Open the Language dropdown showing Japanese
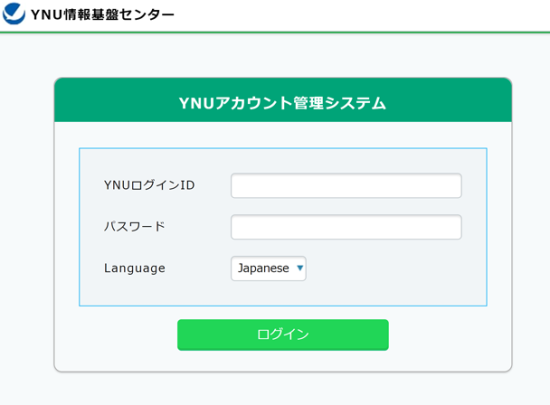 point(268,268)
